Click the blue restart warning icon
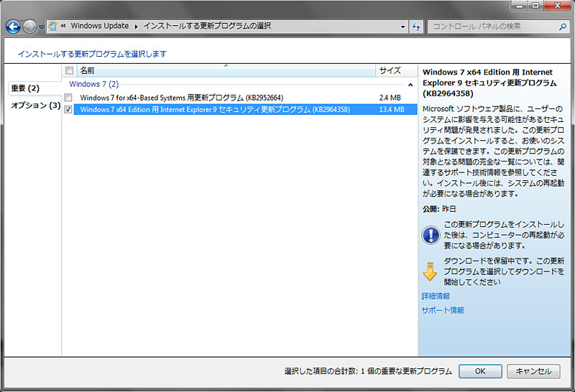This screenshot has height=392, width=575. click(x=430, y=235)
